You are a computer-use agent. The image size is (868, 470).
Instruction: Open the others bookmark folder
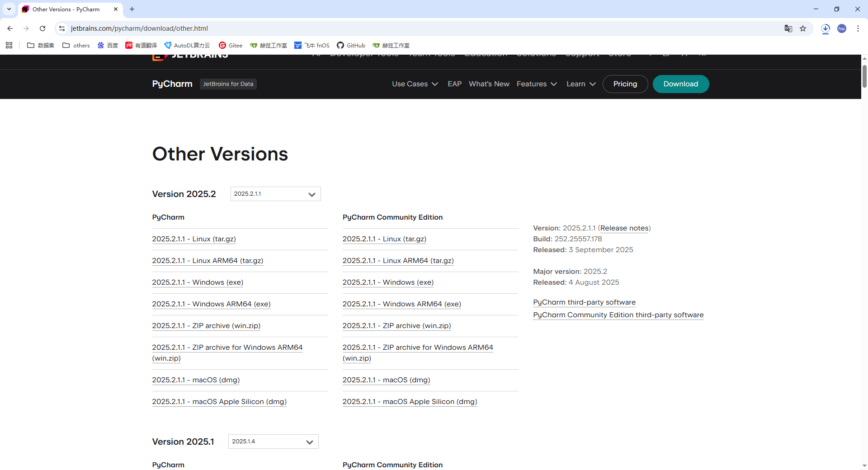click(x=76, y=45)
